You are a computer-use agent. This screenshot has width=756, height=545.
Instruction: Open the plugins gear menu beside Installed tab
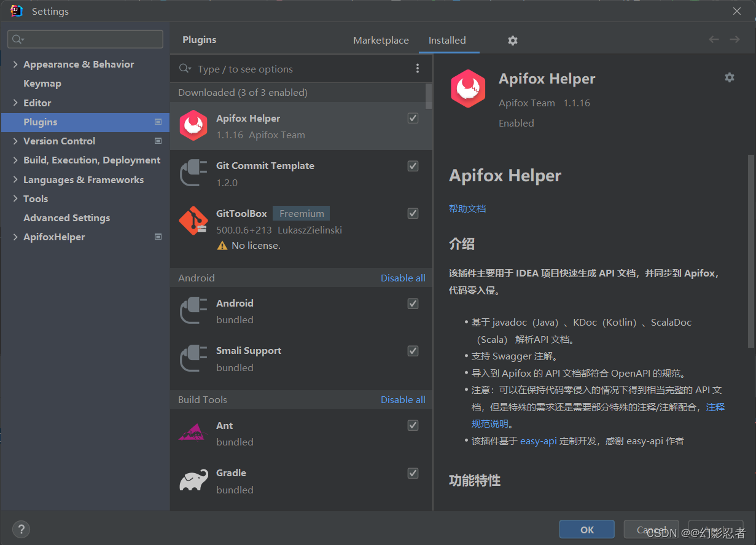point(513,41)
